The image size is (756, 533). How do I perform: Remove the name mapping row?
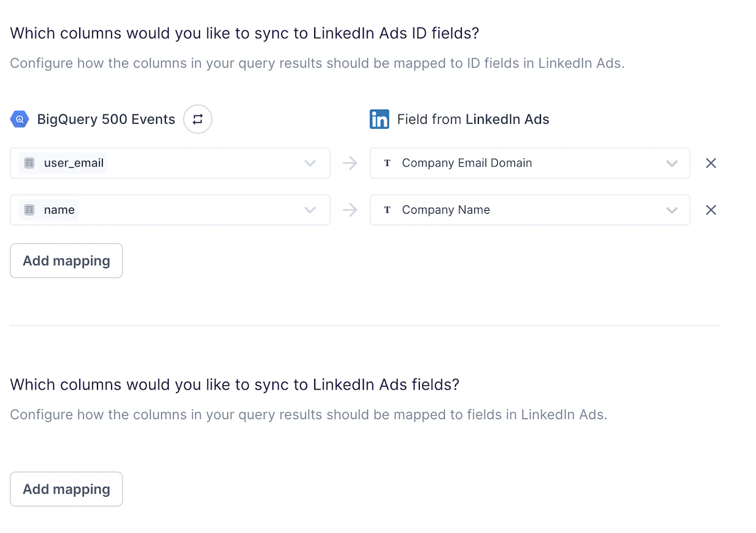(711, 210)
